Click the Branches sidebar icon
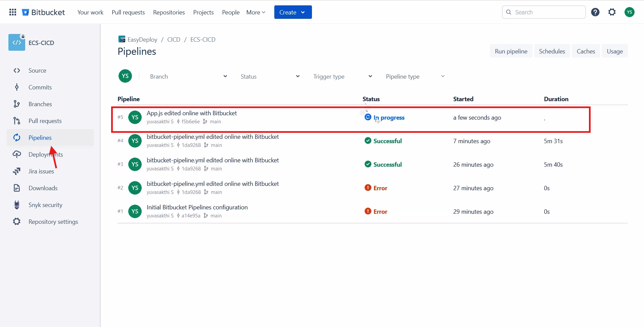Image resolution: width=644 pixels, height=327 pixels. 17,104
